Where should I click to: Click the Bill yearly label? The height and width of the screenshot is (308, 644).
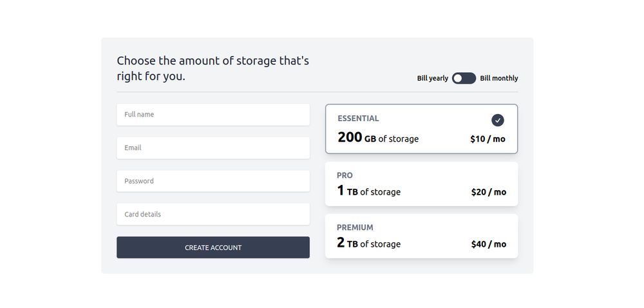point(433,79)
